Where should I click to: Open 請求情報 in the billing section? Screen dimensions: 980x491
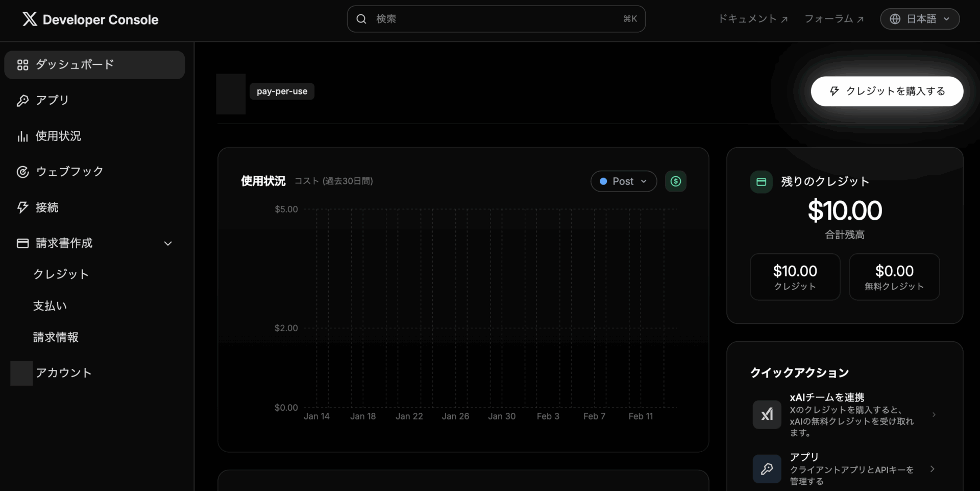point(55,337)
